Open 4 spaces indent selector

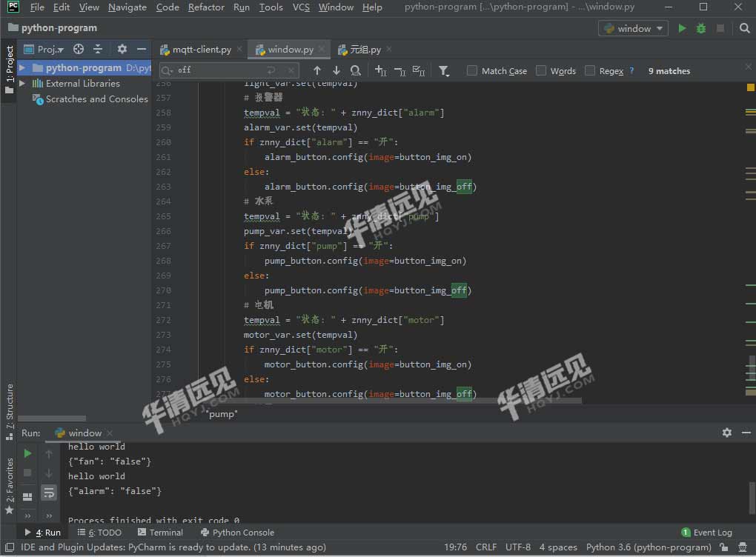coord(558,547)
